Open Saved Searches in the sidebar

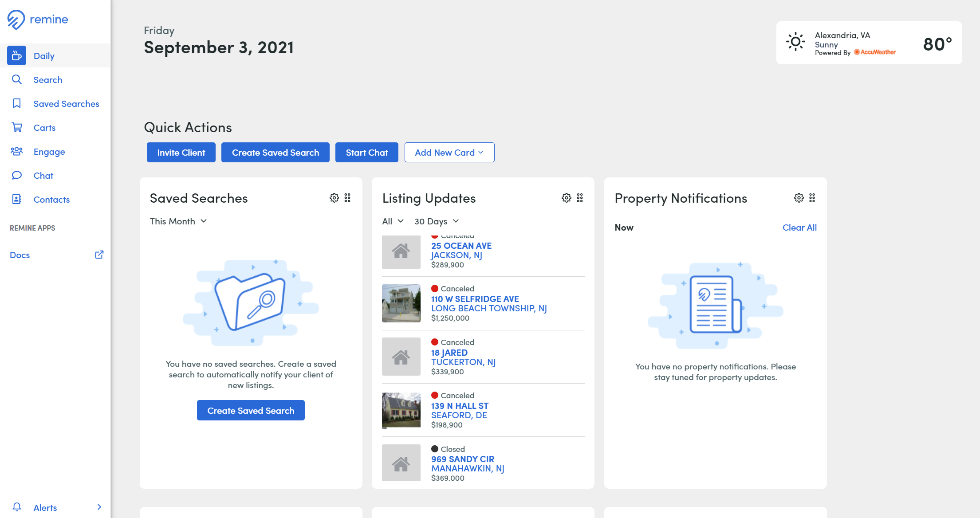(55, 103)
